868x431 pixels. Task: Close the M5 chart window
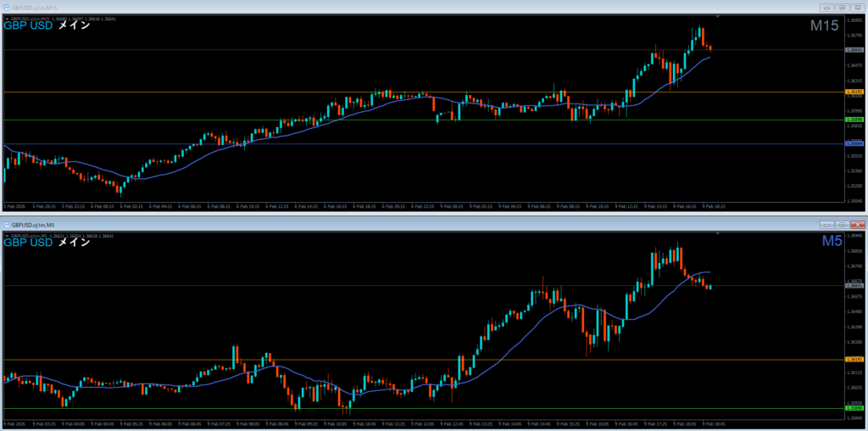pos(857,224)
